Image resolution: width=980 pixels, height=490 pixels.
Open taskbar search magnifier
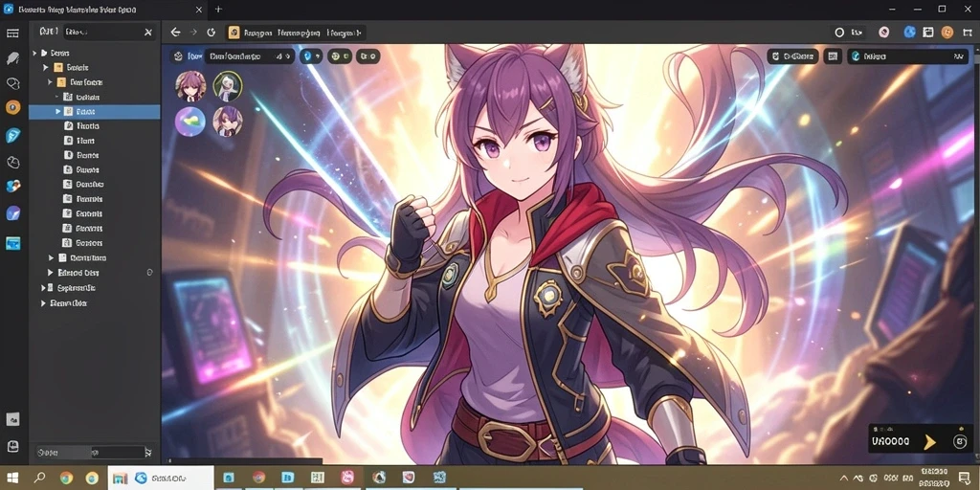(x=39, y=479)
